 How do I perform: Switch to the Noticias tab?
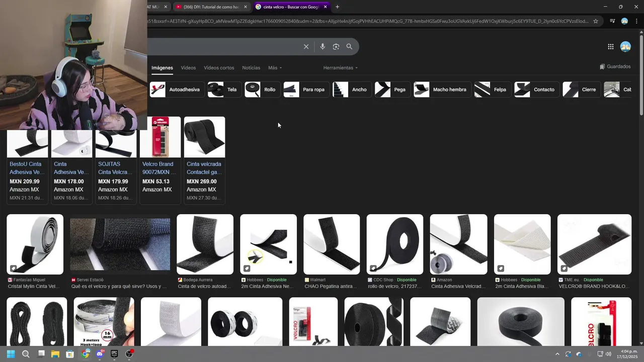coord(251,68)
